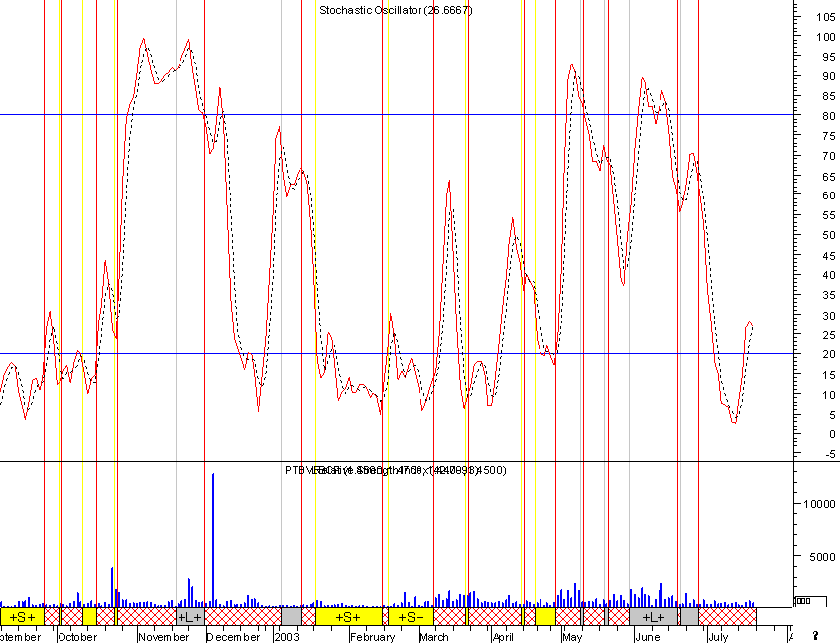Screen dimensions: 840x643
Task: Click the 30 value on oscillator scale
Action: coord(829,316)
